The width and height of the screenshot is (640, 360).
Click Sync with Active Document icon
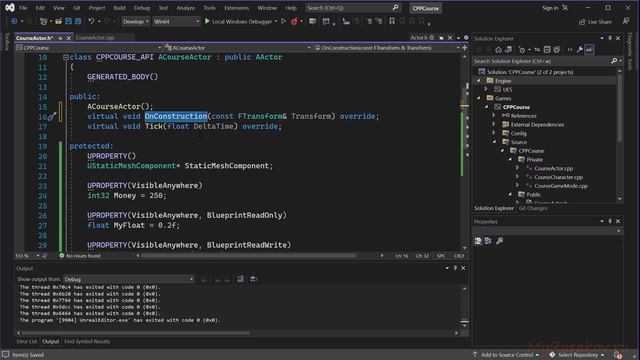point(537,50)
